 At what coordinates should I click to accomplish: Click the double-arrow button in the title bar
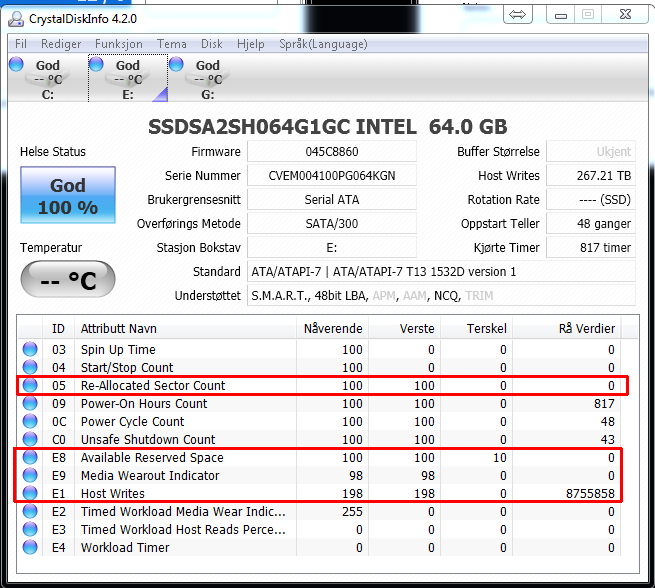[x=518, y=15]
